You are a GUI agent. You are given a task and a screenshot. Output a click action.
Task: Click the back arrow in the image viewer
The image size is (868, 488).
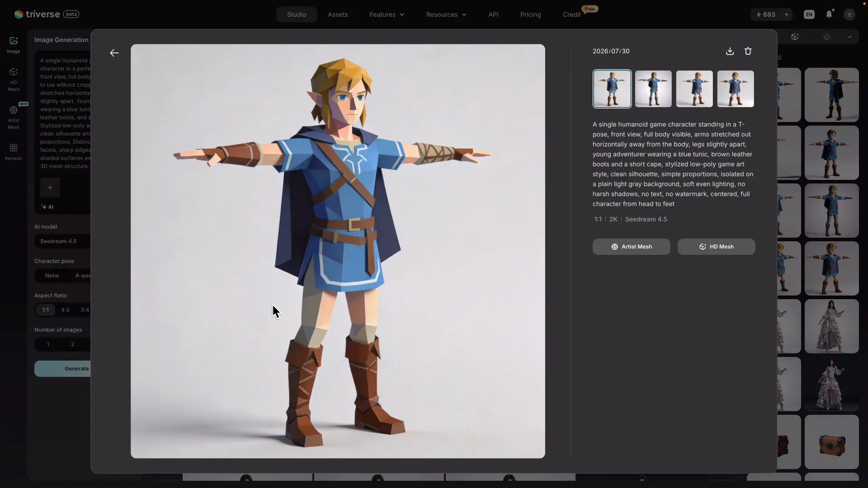(x=114, y=53)
